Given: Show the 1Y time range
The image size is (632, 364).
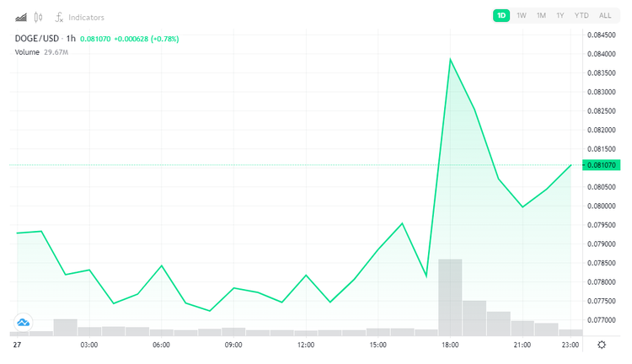Looking at the screenshot, I should [x=560, y=15].
